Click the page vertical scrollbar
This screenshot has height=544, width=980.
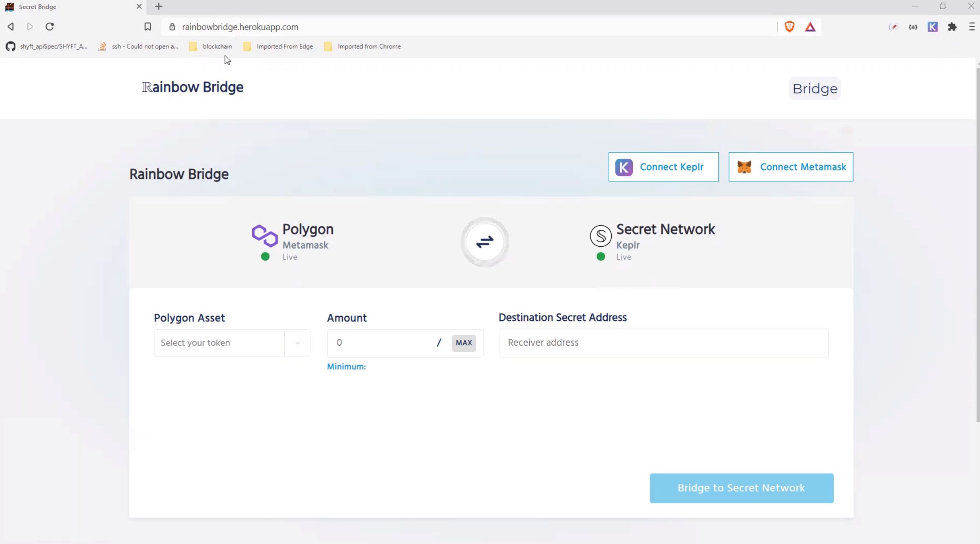(x=978, y=244)
